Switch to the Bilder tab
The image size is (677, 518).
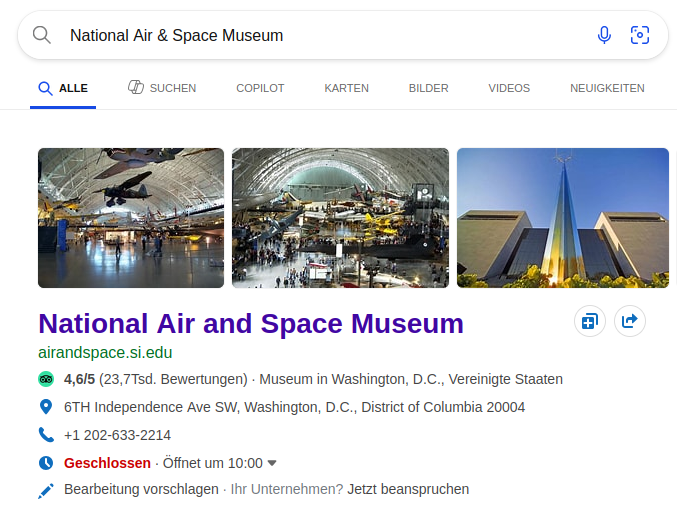pyautogui.click(x=428, y=88)
